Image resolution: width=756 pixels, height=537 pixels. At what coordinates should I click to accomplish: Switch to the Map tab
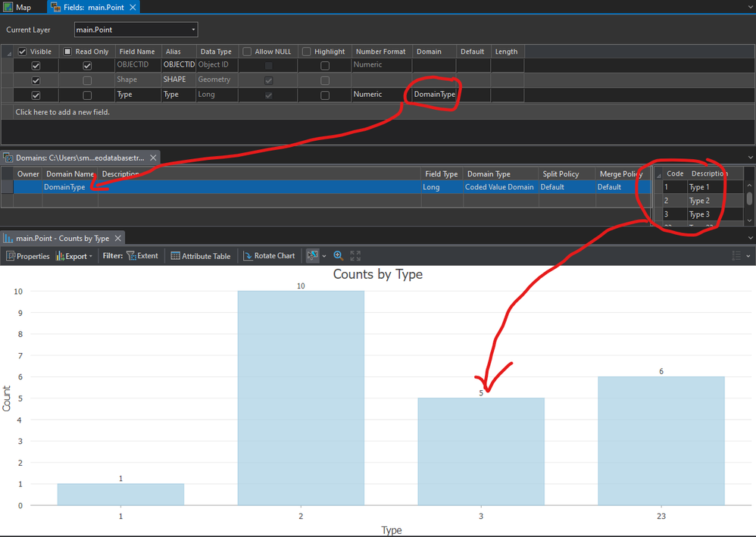pos(18,8)
